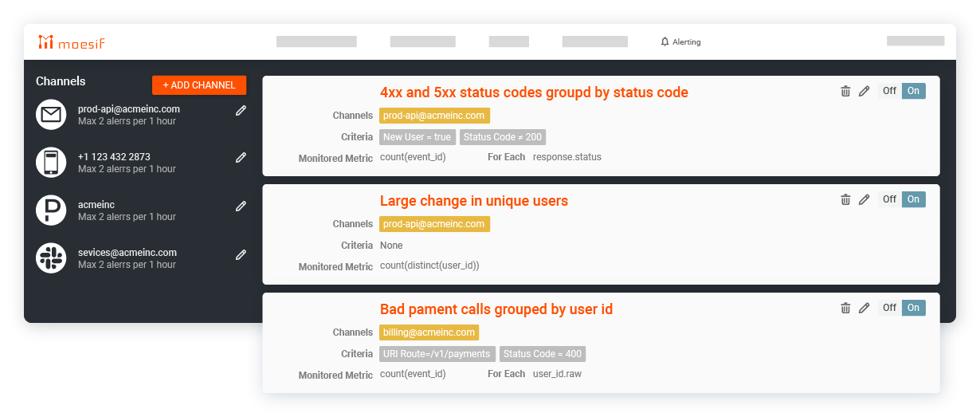
Task: Click the Status Code = 400 criteria tag
Action: (543, 354)
